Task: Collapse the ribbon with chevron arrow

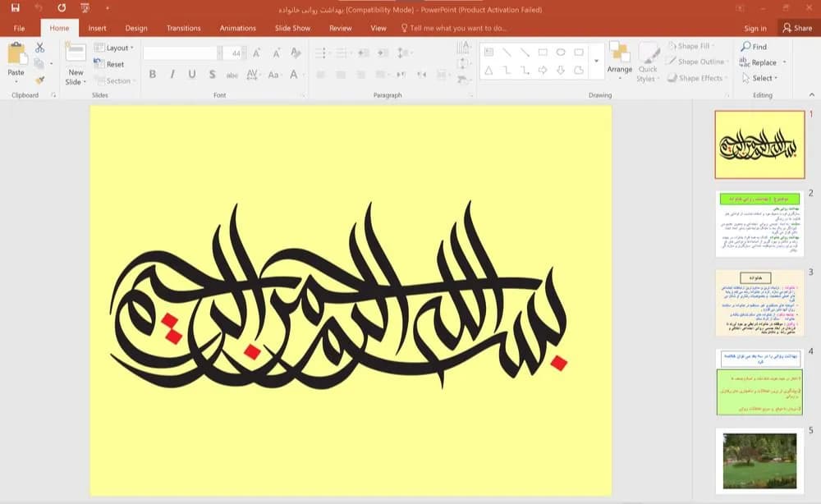Action: (x=812, y=94)
